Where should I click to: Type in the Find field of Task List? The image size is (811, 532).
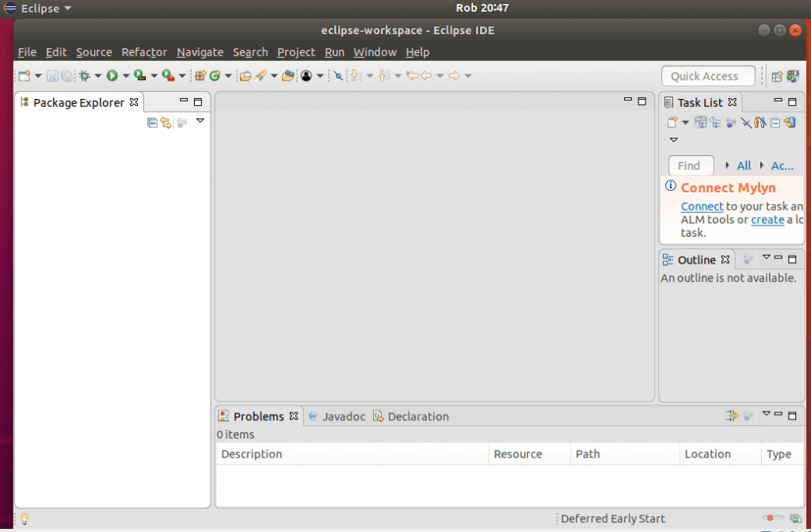[690, 165]
